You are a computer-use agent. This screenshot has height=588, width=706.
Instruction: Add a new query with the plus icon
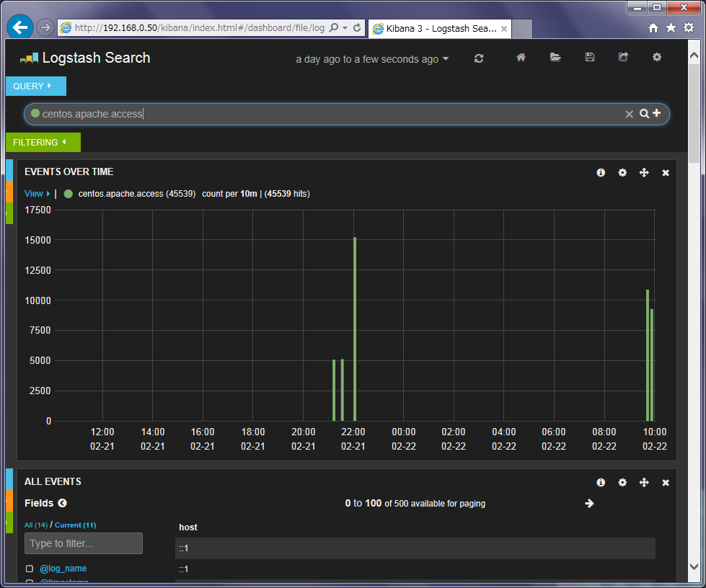pos(657,113)
